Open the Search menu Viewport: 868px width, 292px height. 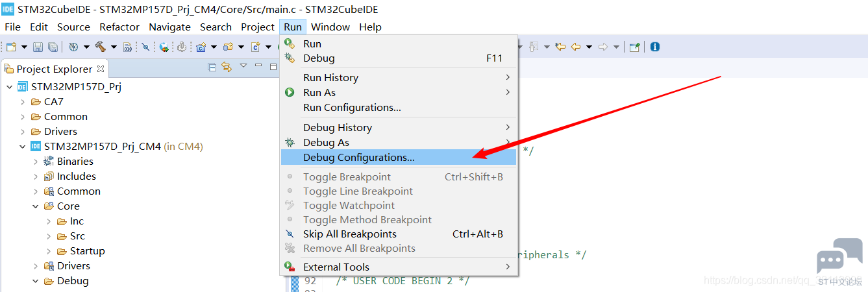tap(216, 27)
